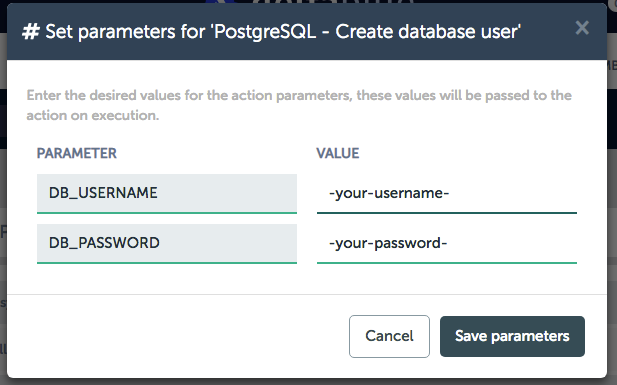
Task: Click blank space beneath the DB_PASSWORD row
Action: (x=307, y=279)
